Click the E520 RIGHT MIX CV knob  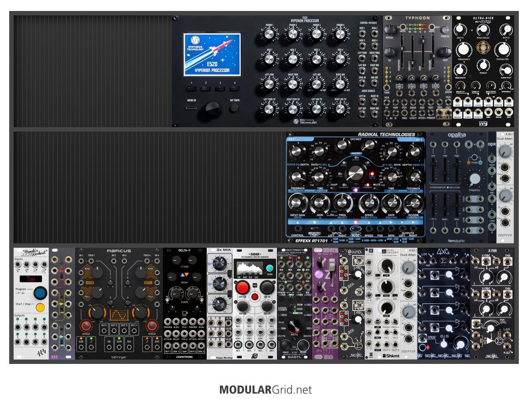[340, 108]
